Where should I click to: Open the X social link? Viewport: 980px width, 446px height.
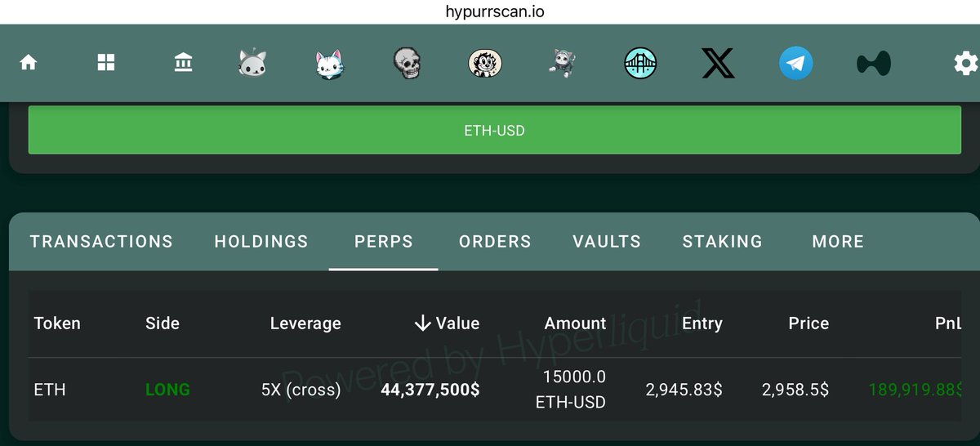click(x=718, y=63)
